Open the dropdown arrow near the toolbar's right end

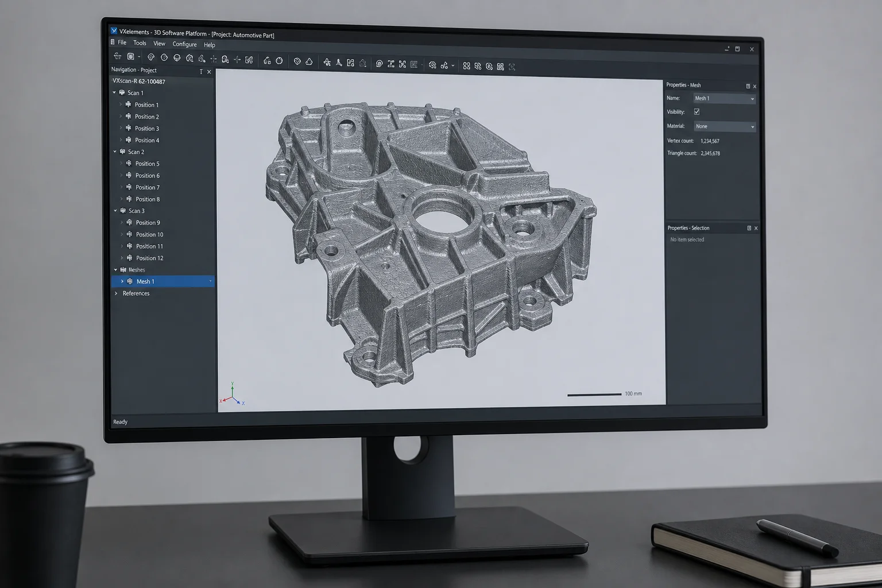tap(452, 65)
